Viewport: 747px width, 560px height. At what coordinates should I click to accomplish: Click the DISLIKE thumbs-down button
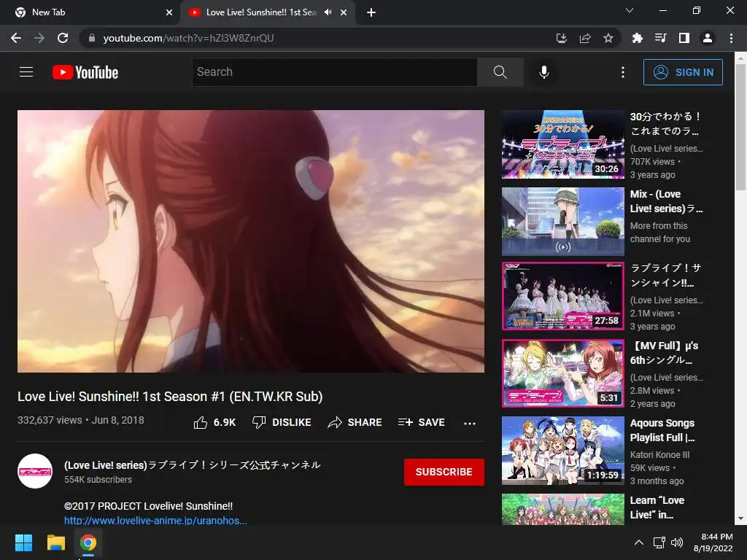(x=282, y=422)
